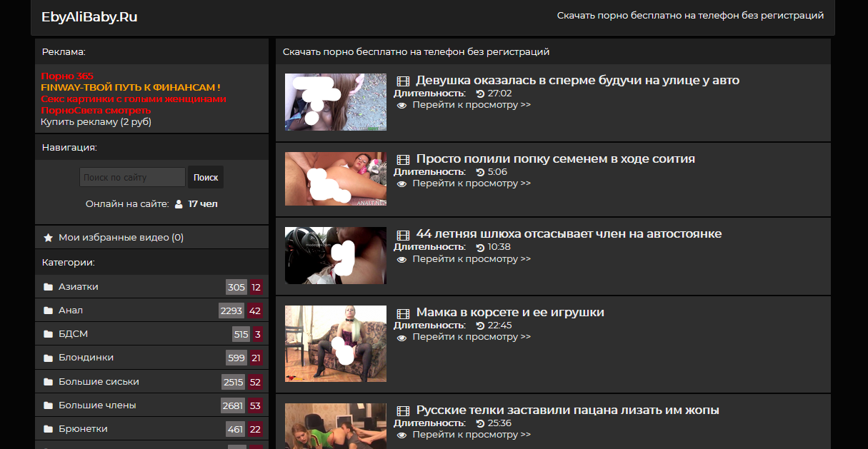
Task: Click the folder icon beside Азиатки
Action: click(x=49, y=287)
